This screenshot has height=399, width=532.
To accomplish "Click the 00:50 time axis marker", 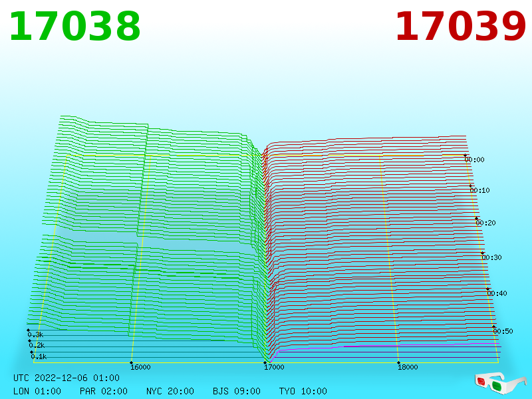I will click(503, 331).
